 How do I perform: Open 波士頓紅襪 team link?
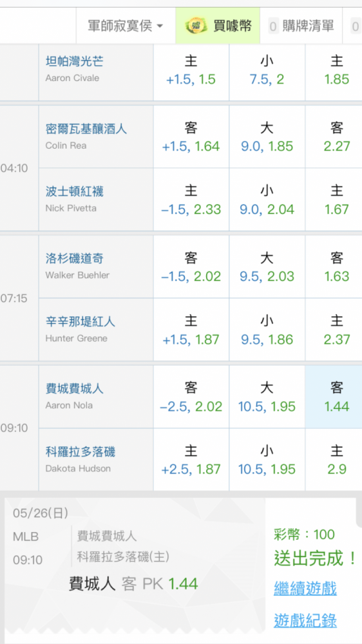point(74,191)
